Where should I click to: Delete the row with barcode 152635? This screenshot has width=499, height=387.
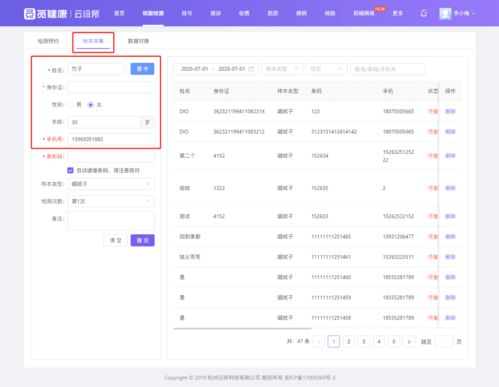[x=450, y=188]
